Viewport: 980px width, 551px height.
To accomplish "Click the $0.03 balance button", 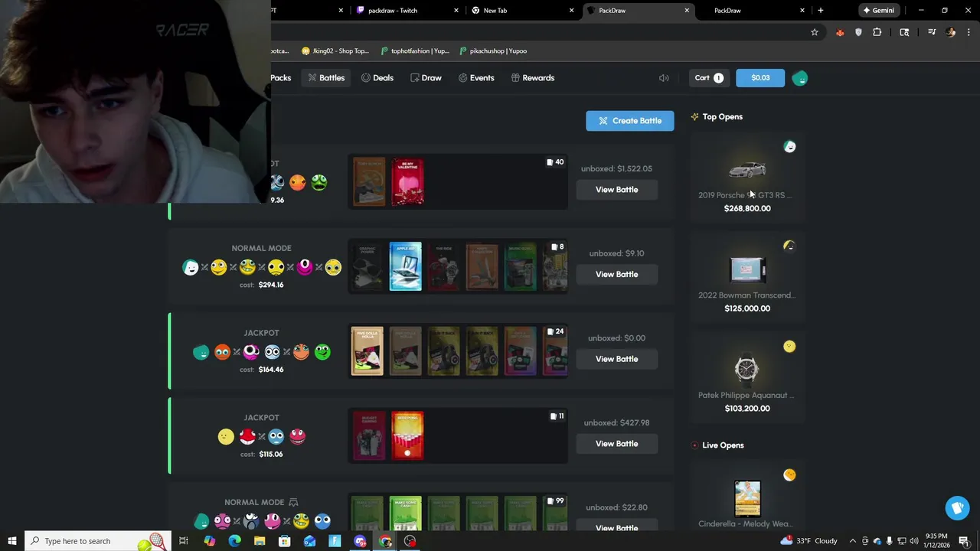I will pyautogui.click(x=760, y=78).
